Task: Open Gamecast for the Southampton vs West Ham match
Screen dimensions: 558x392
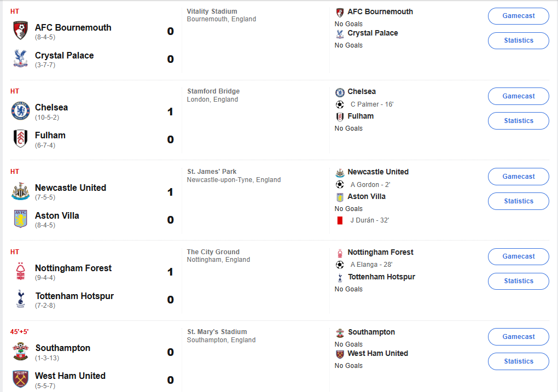Action: [x=518, y=337]
